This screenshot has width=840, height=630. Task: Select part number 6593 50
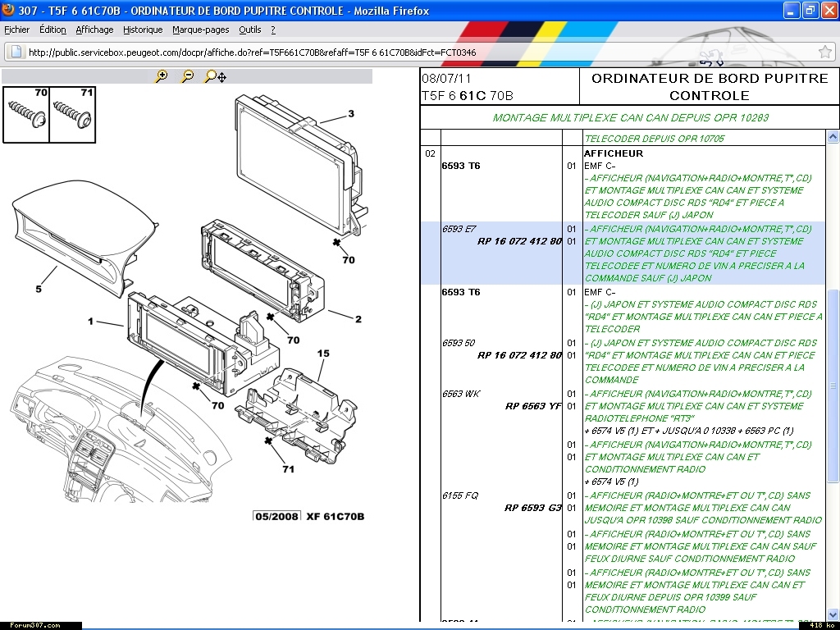coord(459,343)
